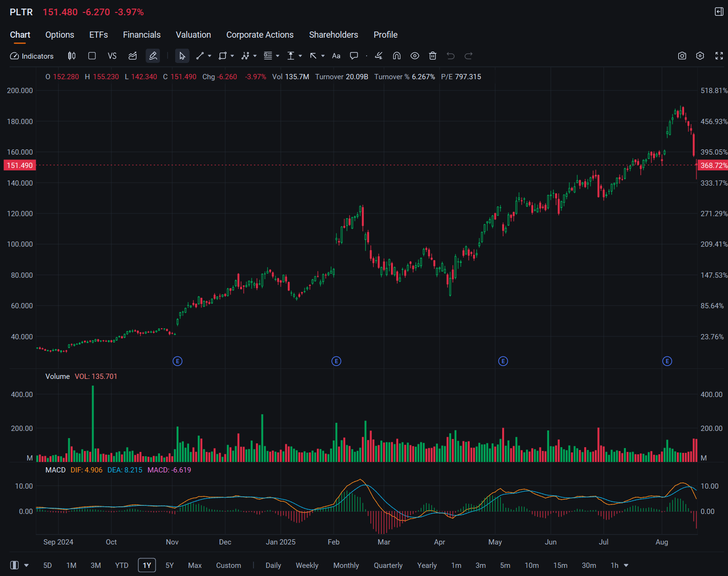Expand the pattern tools dropdown arrow
The width and height of the screenshot is (728, 576).
[x=255, y=56]
